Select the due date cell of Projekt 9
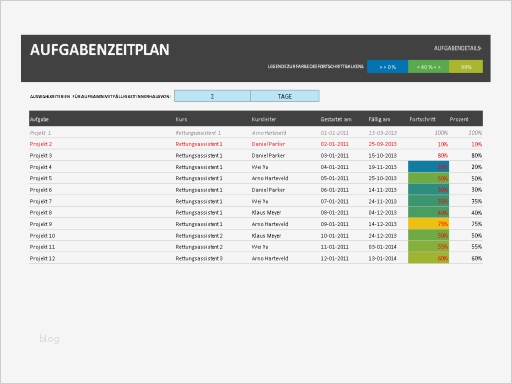The width and height of the screenshot is (512, 384). 382,224
